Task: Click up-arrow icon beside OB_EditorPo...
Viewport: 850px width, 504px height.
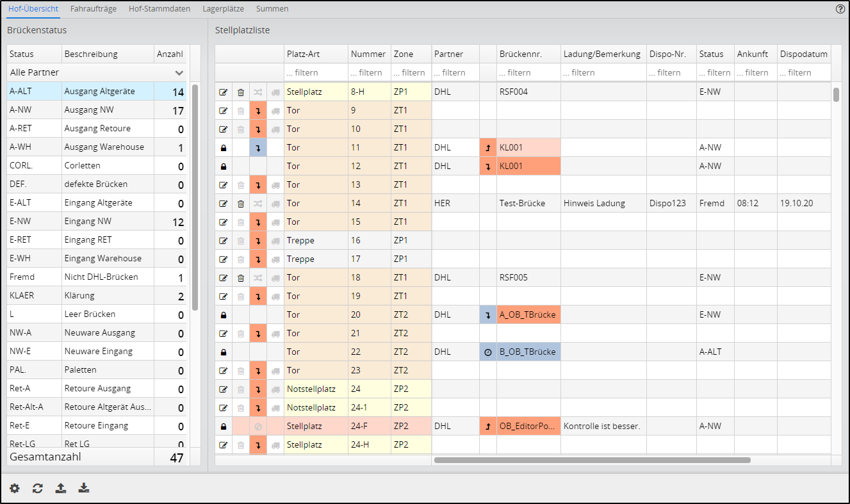Action: point(488,427)
